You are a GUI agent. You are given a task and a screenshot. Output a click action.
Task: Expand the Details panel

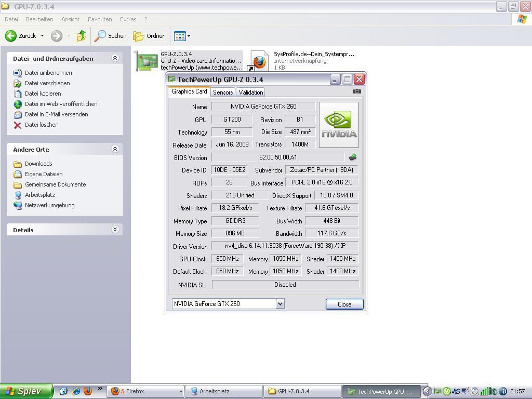[115, 229]
